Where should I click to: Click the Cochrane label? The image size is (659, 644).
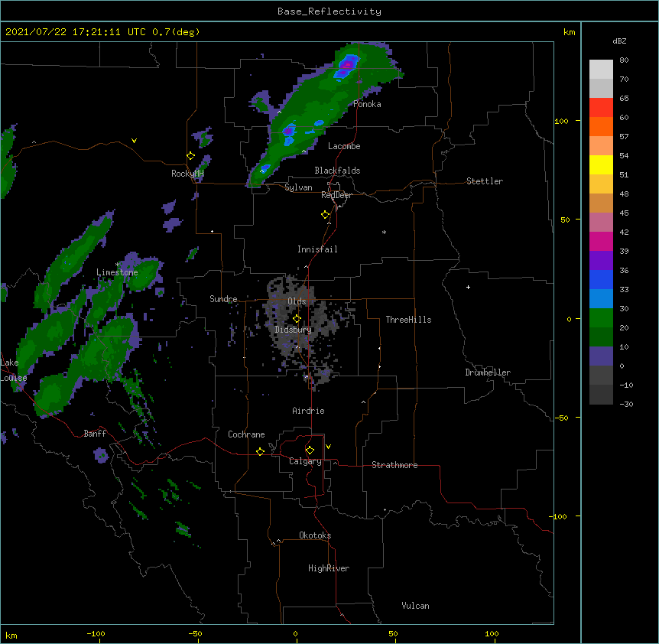click(246, 434)
